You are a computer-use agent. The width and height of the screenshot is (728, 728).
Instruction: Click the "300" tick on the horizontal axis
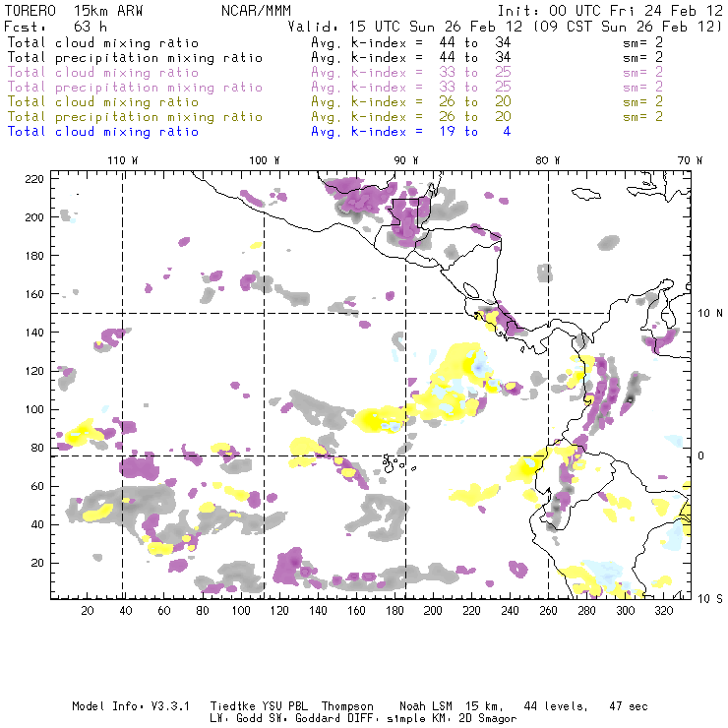626,611
